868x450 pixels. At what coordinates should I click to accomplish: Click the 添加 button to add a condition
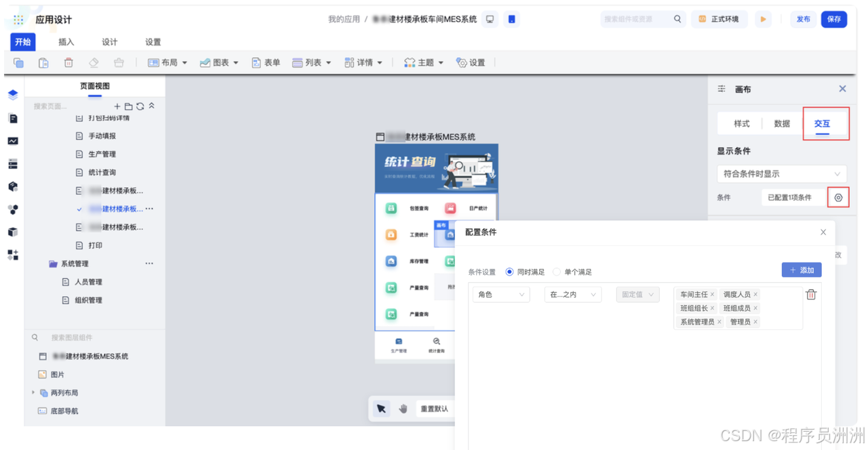801,269
